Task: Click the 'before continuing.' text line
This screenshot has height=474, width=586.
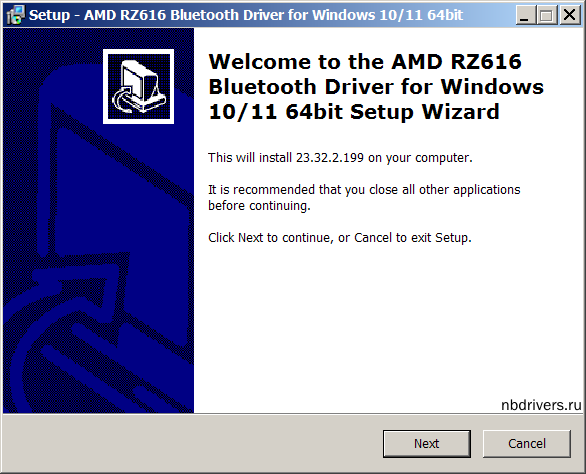Action: coord(259,206)
